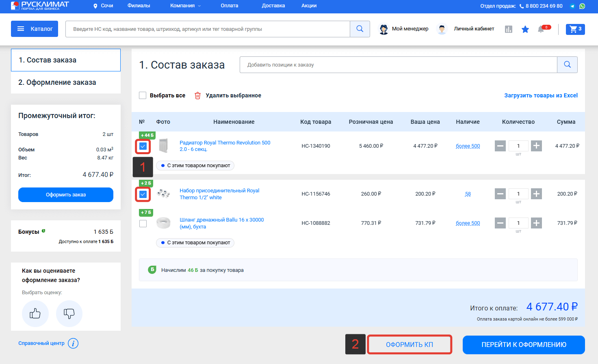This screenshot has height=364, width=598.
Task: Click the Оформить заказ button
Action: click(66, 195)
